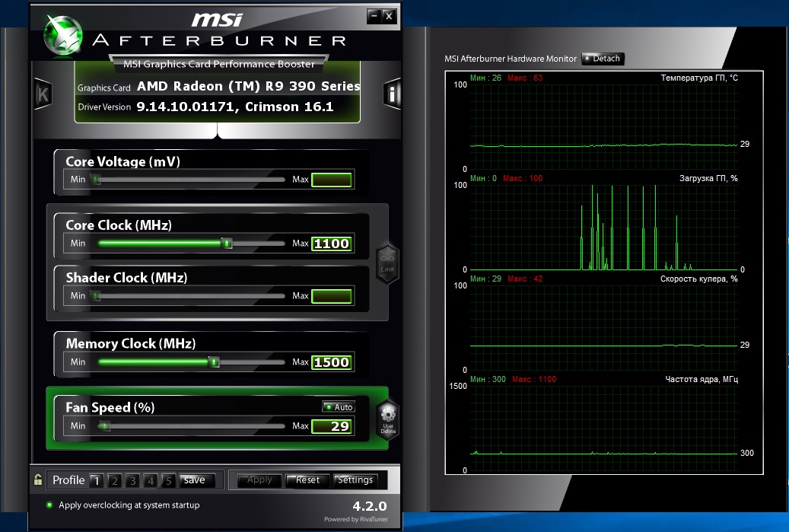Click the Core Voltage value field
This screenshot has width=789, height=532.
tap(332, 180)
